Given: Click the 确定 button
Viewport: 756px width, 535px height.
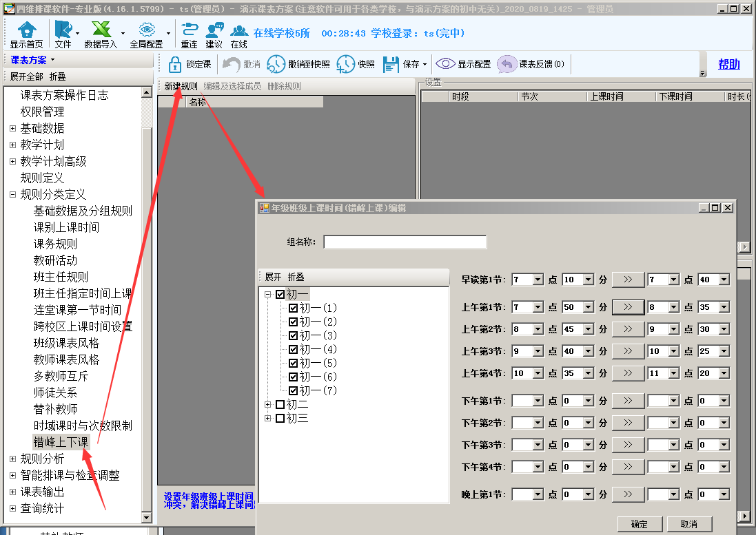Looking at the screenshot, I should tap(639, 524).
